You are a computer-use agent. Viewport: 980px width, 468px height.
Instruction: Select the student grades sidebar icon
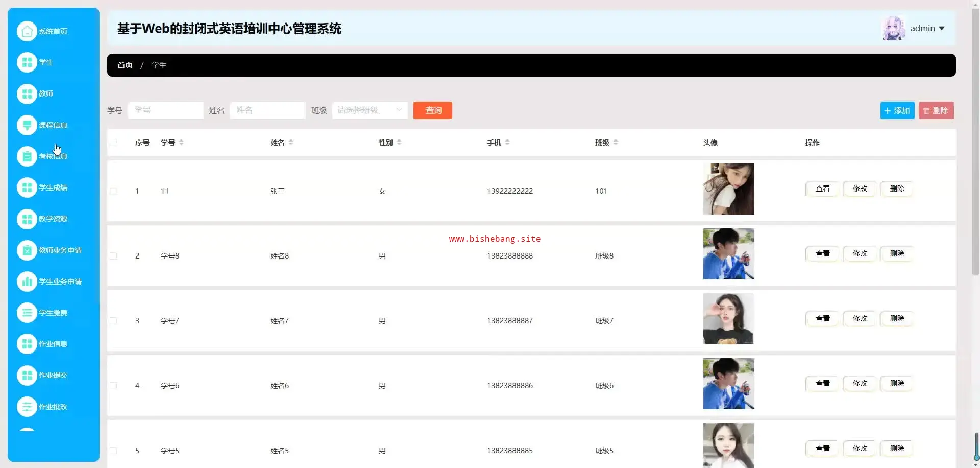pyautogui.click(x=27, y=188)
